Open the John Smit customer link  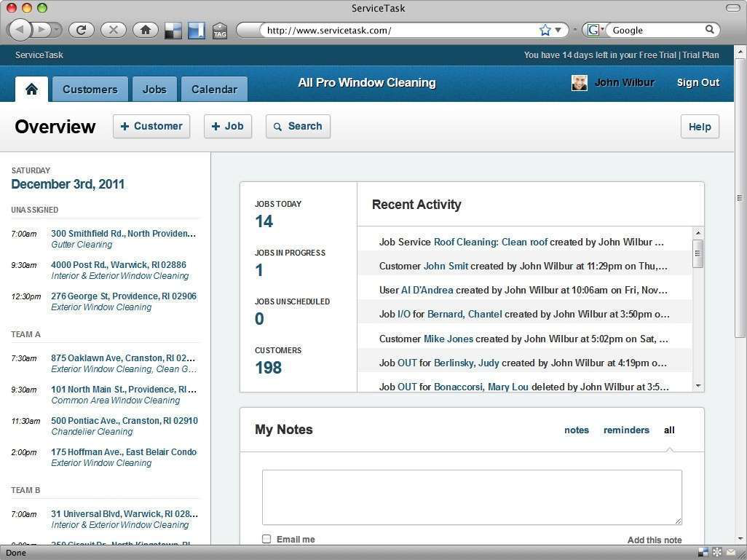point(446,266)
